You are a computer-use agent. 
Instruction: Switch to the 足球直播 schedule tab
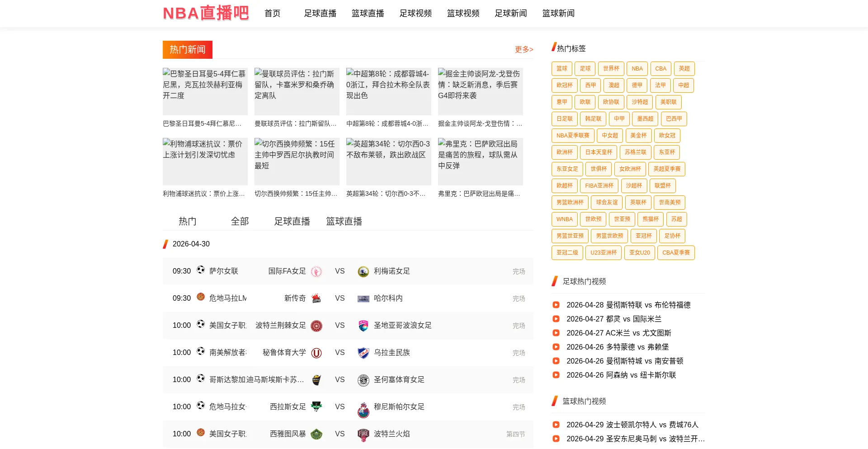point(292,221)
